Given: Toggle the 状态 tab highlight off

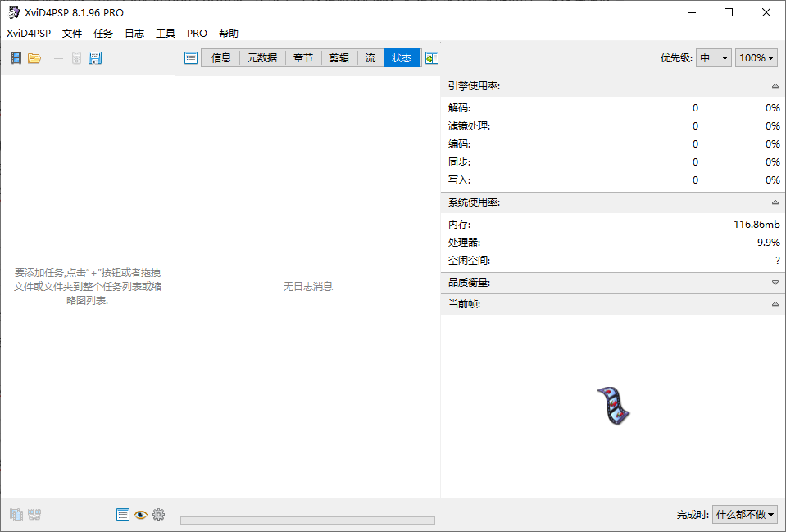Looking at the screenshot, I should point(401,57).
